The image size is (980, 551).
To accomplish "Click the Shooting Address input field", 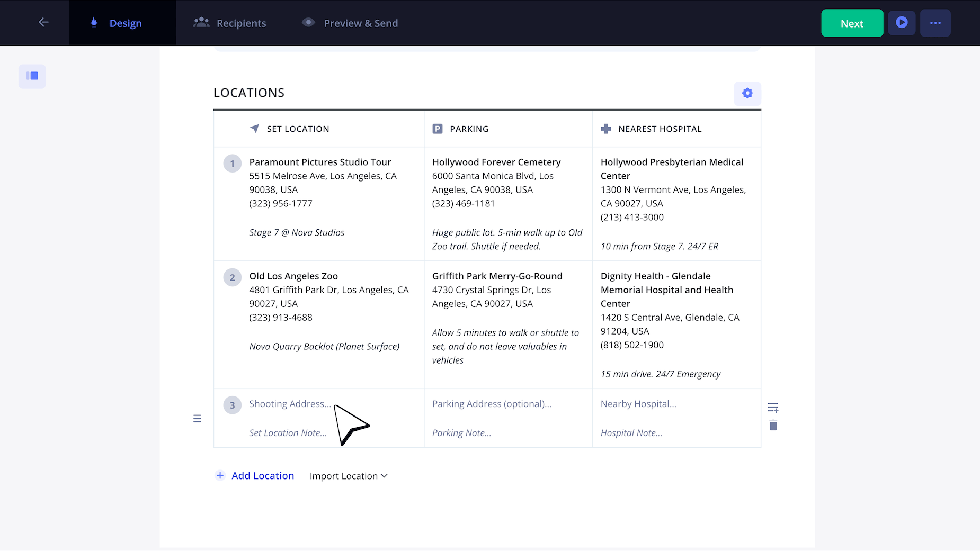I will point(290,404).
